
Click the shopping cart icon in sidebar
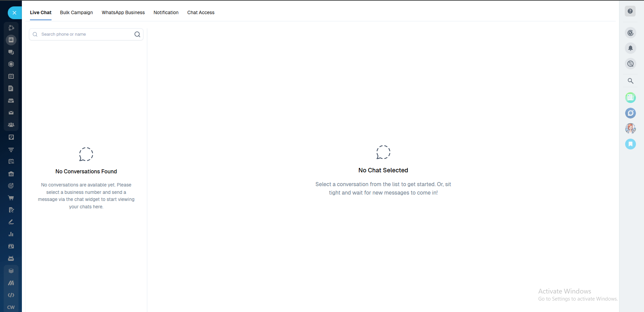pyautogui.click(x=11, y=198)
